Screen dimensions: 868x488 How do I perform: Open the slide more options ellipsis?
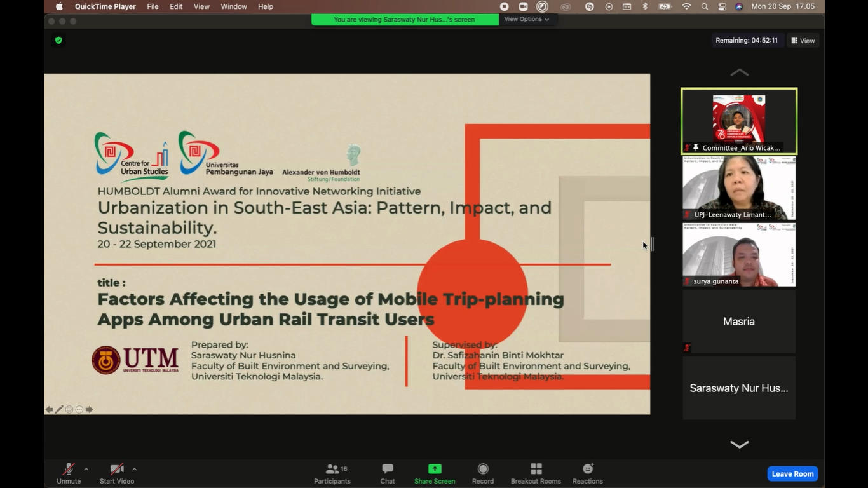pos(79,410)
